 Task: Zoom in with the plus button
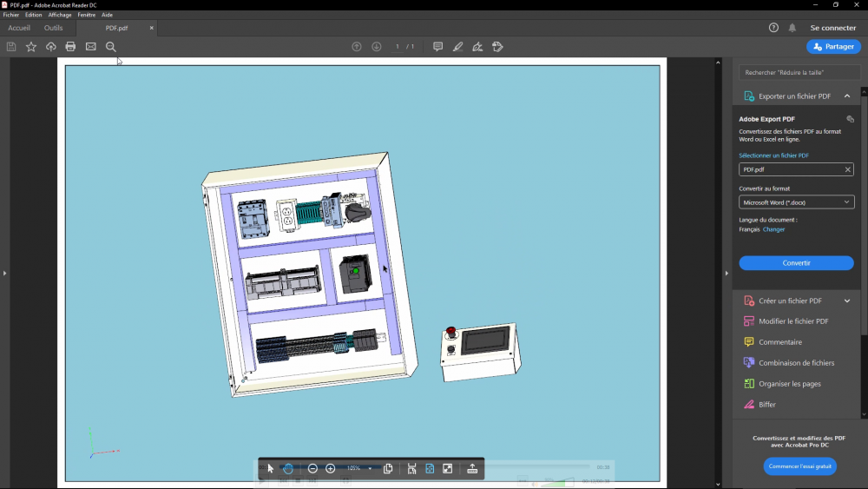coord(331,468)
